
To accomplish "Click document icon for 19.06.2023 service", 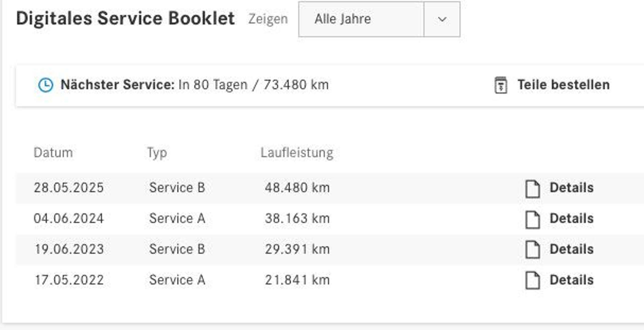I will [x=533, y=250].
